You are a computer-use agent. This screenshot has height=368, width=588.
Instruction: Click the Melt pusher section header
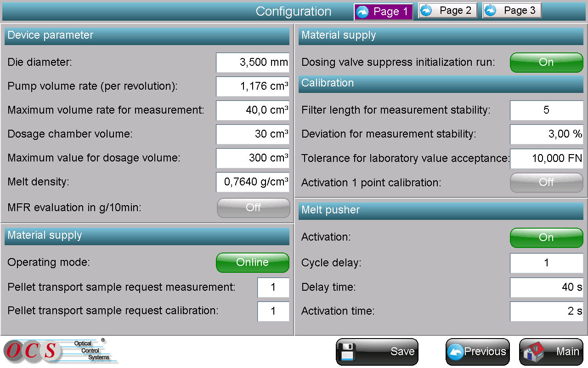[441, 210]
